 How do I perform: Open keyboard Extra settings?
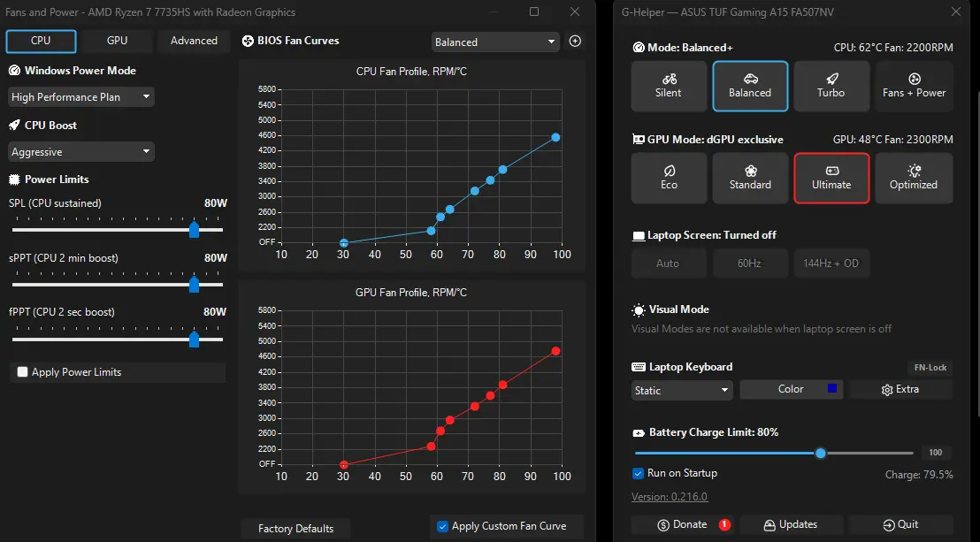point(900,389)
